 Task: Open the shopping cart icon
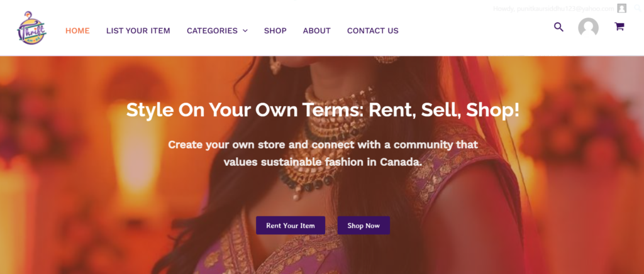(619, 27)
